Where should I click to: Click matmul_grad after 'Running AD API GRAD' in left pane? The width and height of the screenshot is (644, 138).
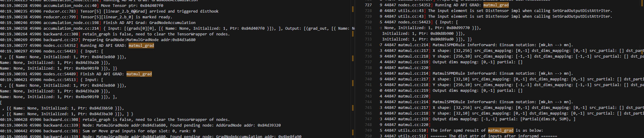tap(141, 46)
